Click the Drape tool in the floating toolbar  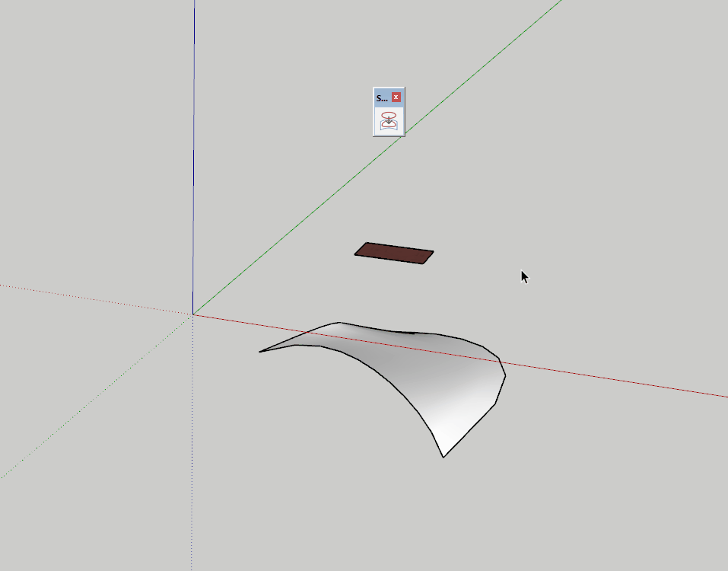click(388, 119)
